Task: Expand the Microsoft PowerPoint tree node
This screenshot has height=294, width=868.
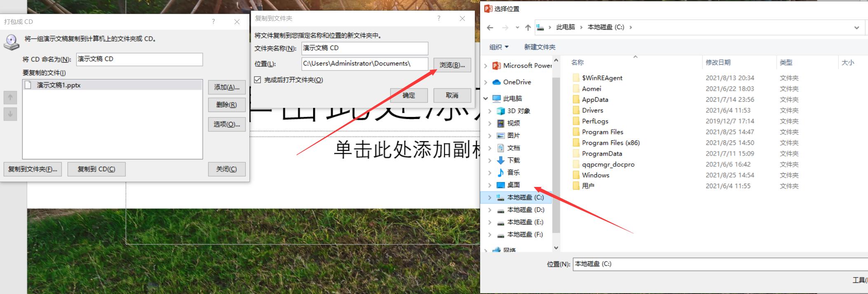Action: point(486,65)
